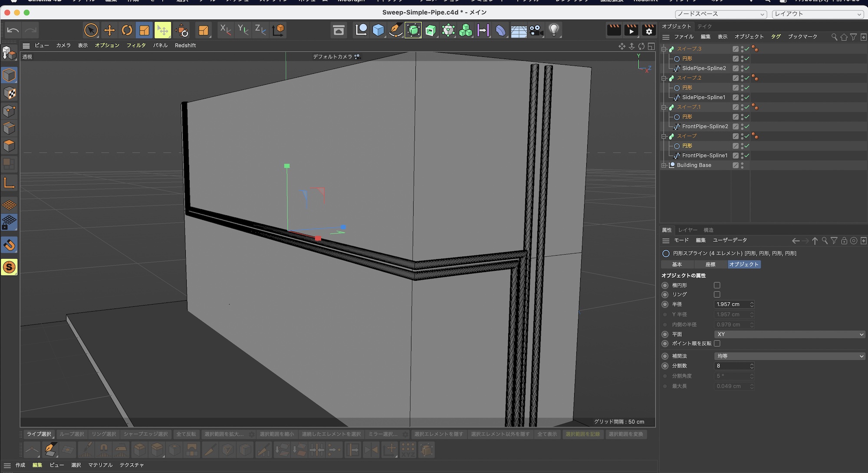Select the Rotate tool icon
The width and height of the screenshot is (868, 473).
[x=127, y=30]
